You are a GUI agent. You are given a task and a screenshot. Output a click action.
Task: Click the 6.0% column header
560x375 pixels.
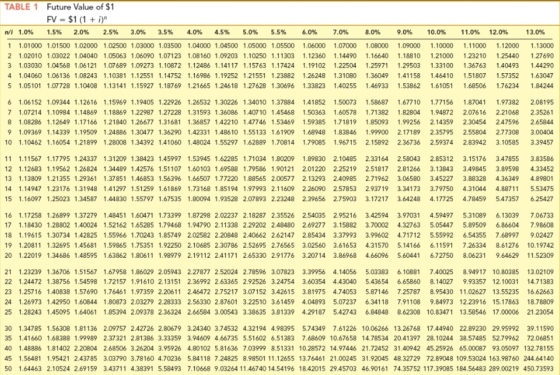309,32
